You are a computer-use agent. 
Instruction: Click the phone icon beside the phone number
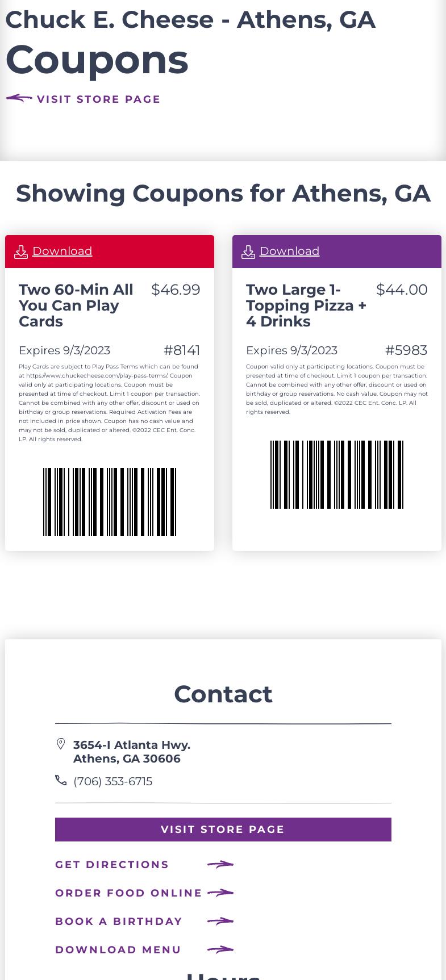(x=61, y=781)
